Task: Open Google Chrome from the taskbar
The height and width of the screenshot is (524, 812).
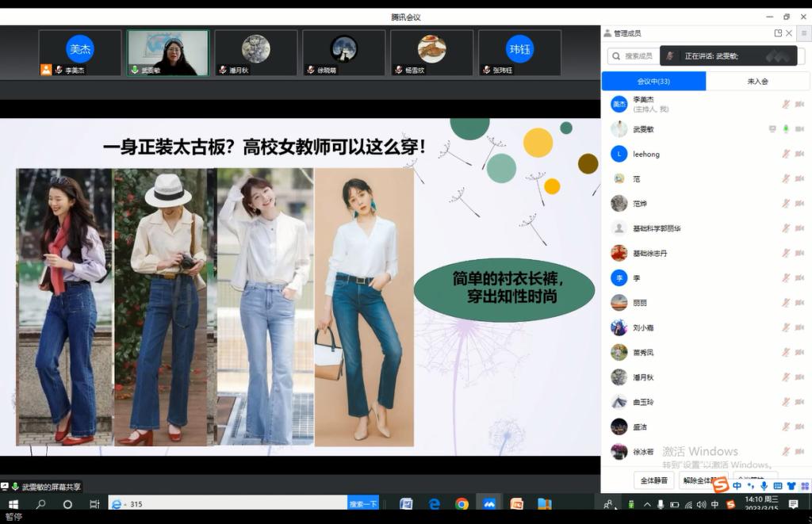Action: [462, 504]
